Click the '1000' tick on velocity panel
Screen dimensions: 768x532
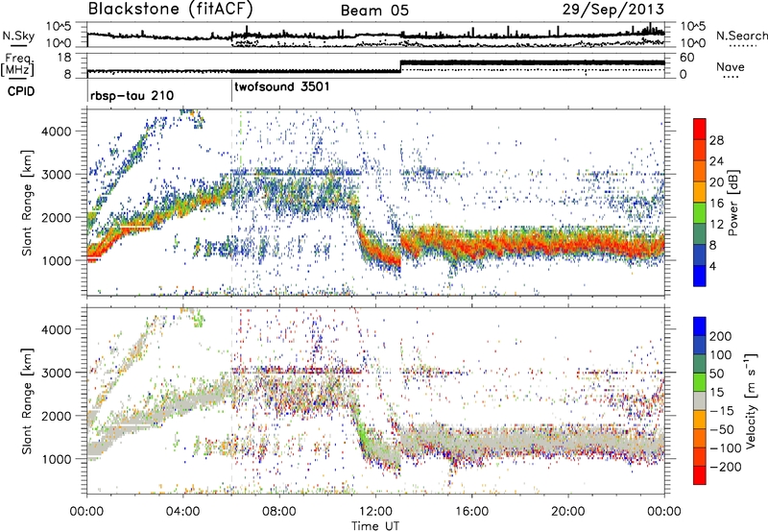click(56, 459)
